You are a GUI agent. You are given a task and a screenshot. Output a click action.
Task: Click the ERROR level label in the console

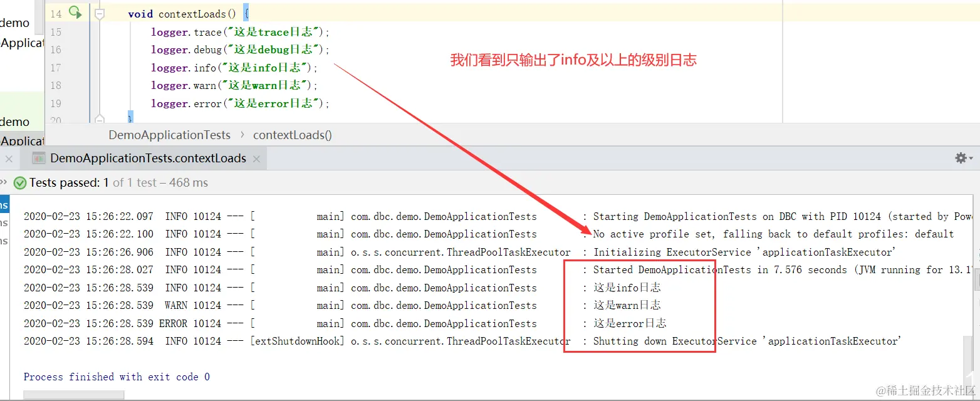(x=173, y=323)
